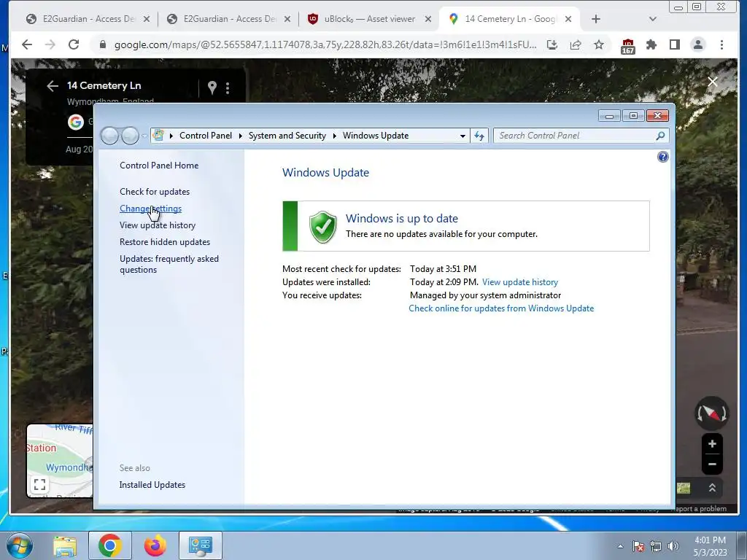747x560 pixels.
Task: Open the uBlock Origin extension icon
Action: [x=628, y=46]
